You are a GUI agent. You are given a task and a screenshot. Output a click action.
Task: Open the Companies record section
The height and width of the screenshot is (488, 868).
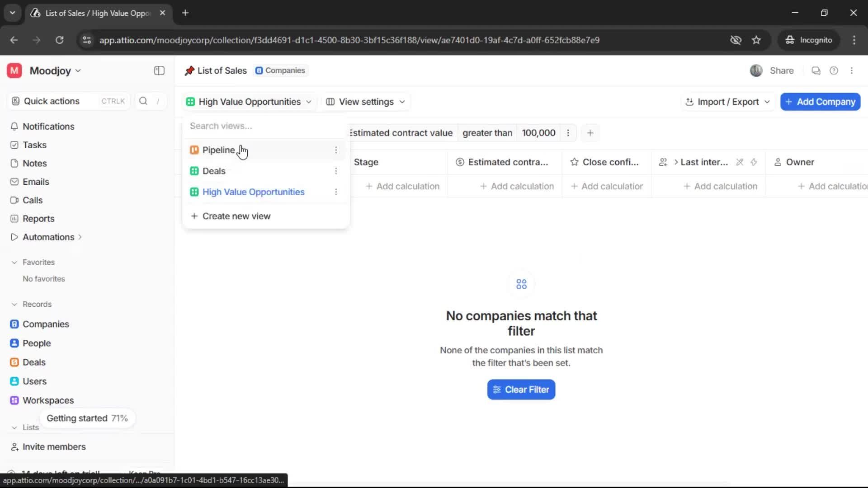pyautogui.click(x=45, y=324)
